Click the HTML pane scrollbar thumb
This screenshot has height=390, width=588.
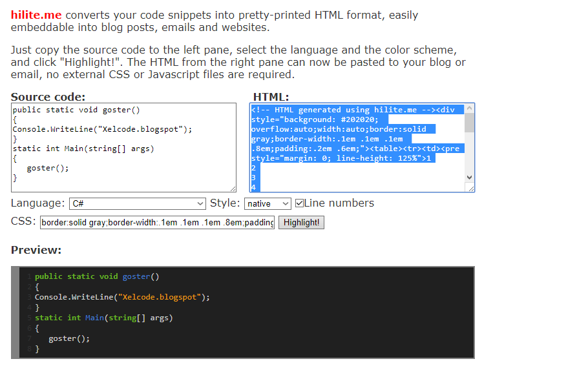tap(469, 123)
